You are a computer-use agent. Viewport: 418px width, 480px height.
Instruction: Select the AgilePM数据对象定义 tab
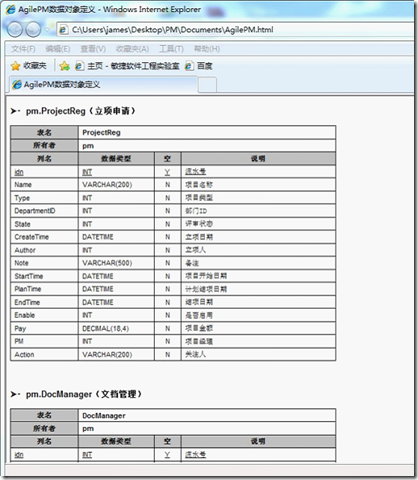point(104,85)
